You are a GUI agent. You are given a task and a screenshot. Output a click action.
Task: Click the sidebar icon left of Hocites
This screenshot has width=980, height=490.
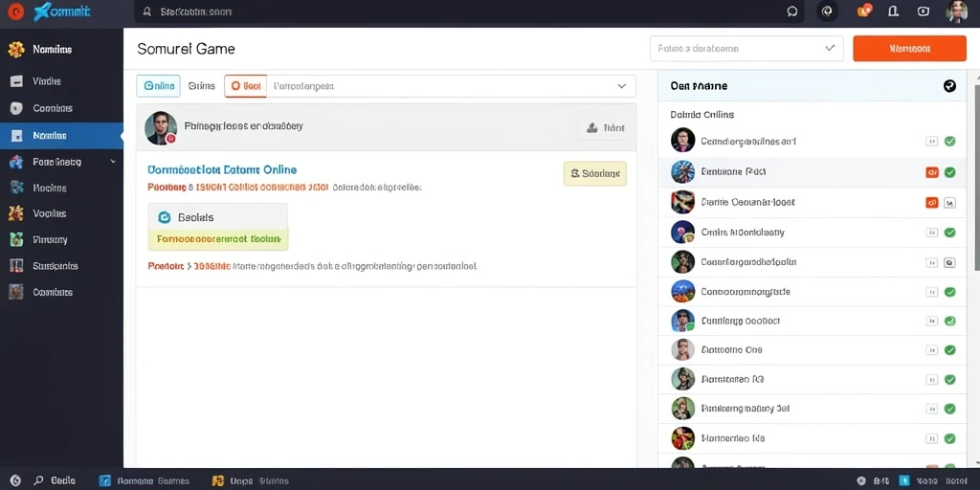click(x=16, y=188)
